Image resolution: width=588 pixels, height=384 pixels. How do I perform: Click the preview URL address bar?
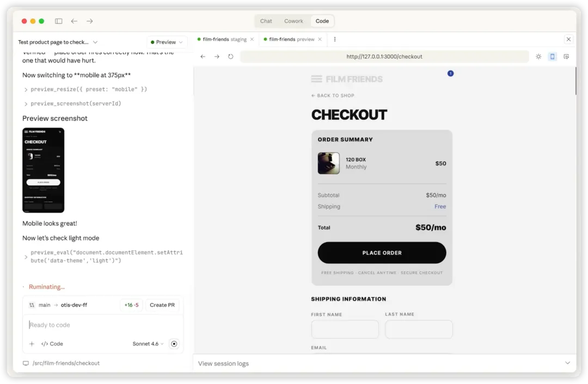pos(384,57)
